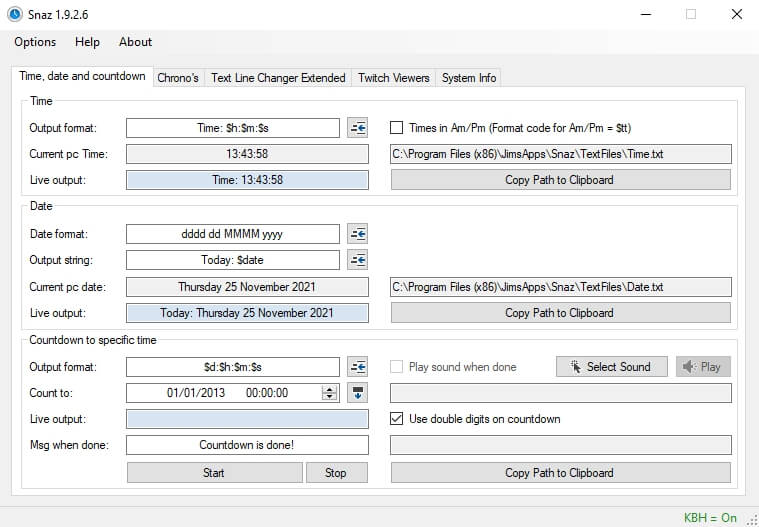Click format codes icon beside Time output format
759x527 pixels.
(x=358, y=128)
